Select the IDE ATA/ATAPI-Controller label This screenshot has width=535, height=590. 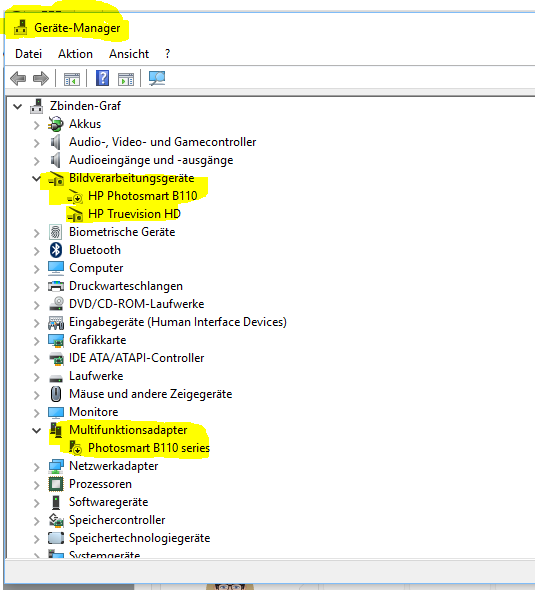point(136,358)
